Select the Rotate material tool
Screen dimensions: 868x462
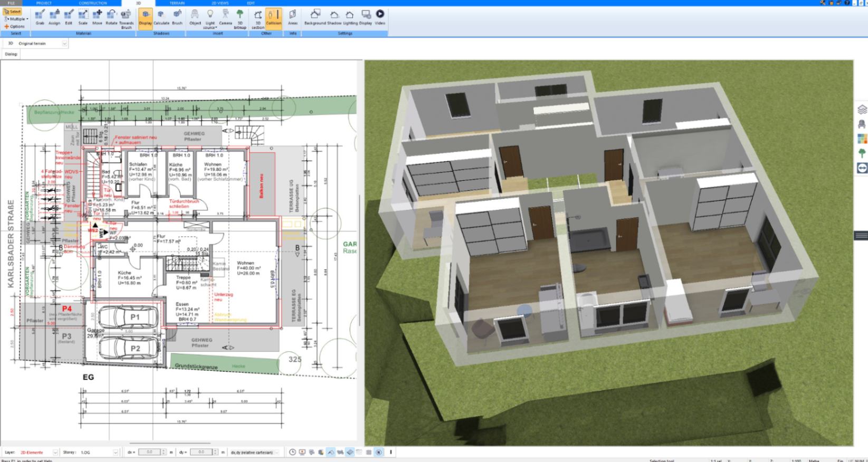click(111, 17)
